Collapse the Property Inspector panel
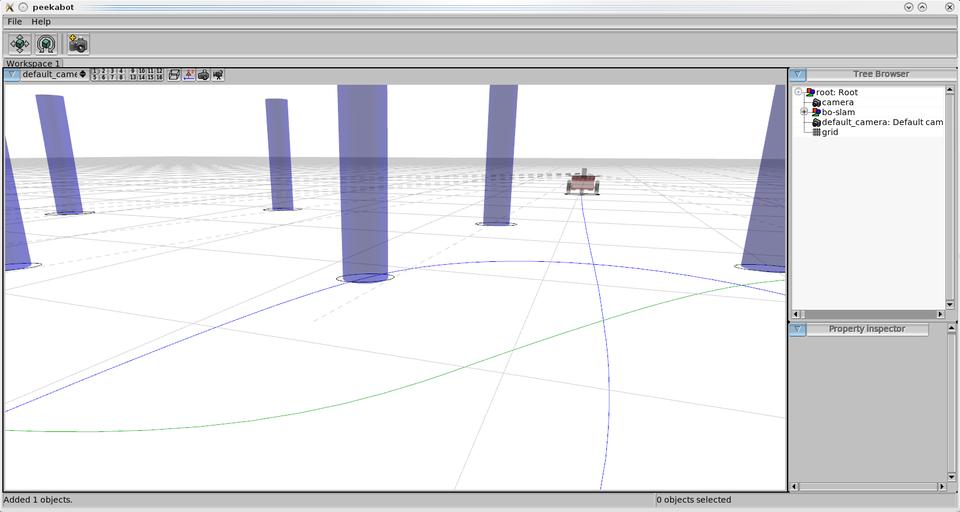Image resolution: width=960 pixels, height=512 pixels. (x=797, y=329)
